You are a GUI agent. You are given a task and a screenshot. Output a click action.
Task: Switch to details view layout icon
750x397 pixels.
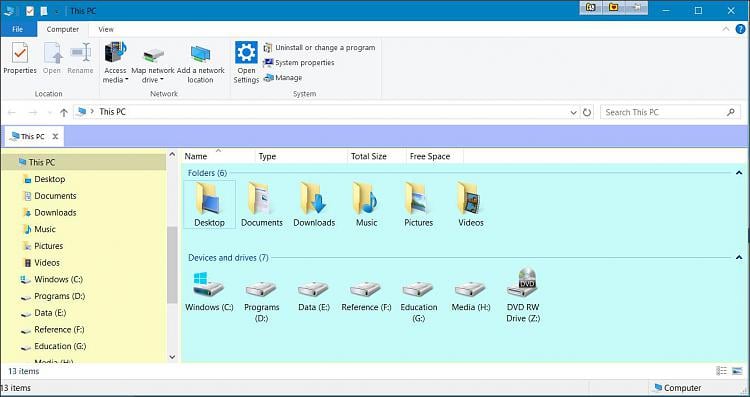[721, 371]
